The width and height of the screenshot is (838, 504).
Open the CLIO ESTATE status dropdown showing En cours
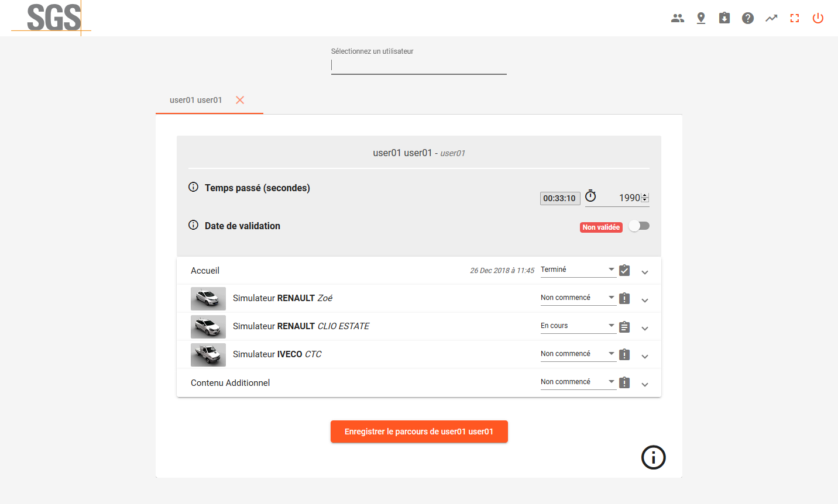click(x=578, y=326)
